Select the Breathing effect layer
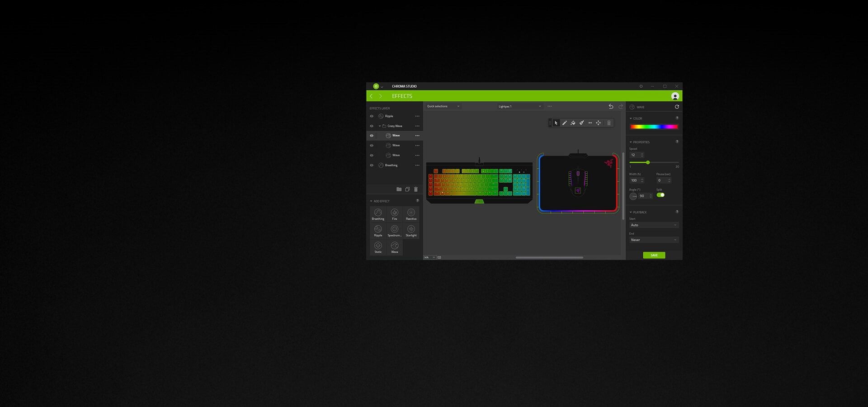This screenshot has height=407, width=868. coord(394,166)
